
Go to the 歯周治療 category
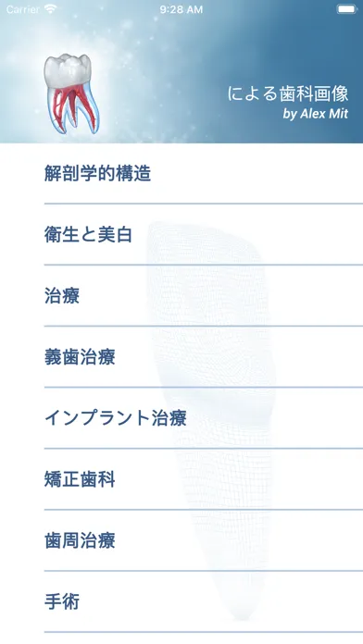(204, 541)
